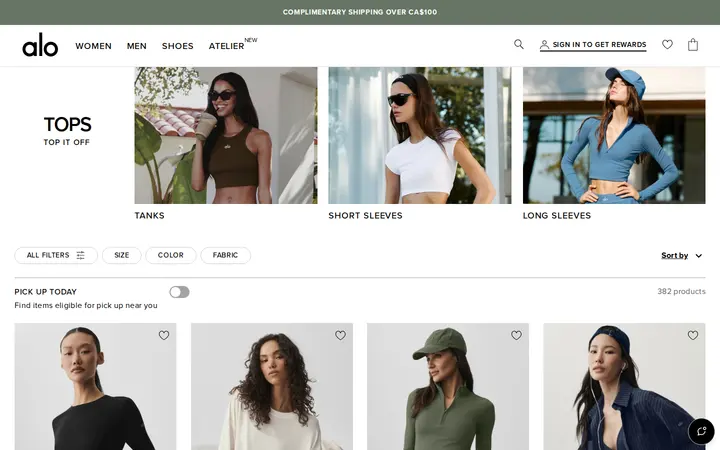
Task: Open the navy striped jacket product image
Action: click(x=624, y=387)
